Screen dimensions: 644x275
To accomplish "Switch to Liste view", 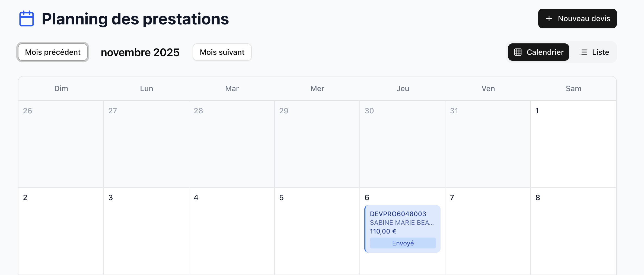I will click(594, 52).
